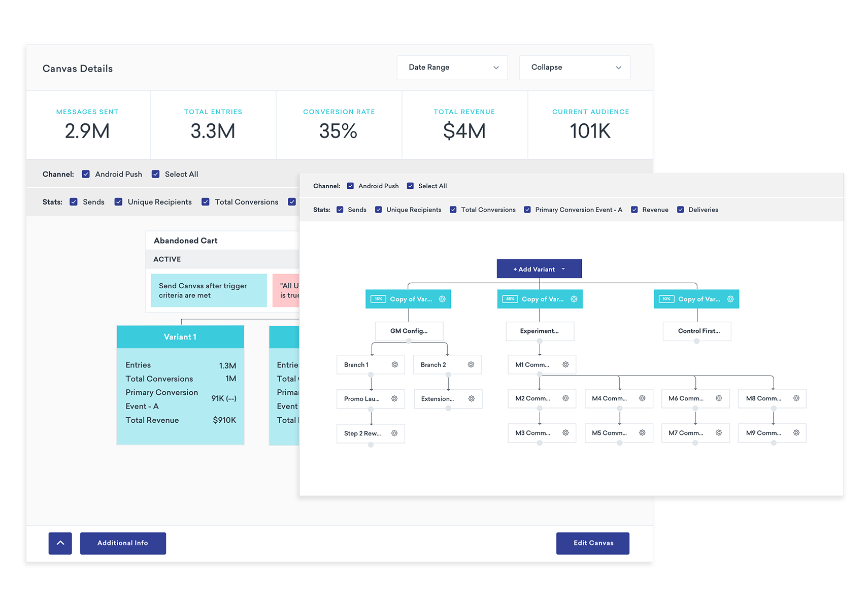Click gear icon on Promo Lau step

pos(394,398)
